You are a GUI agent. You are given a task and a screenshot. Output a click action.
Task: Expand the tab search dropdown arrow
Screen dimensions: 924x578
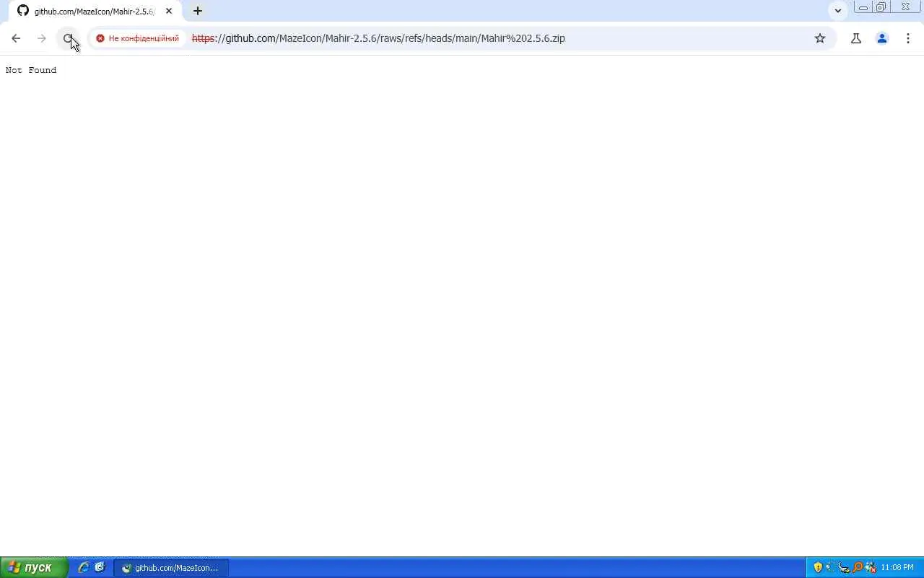(838, 11)
